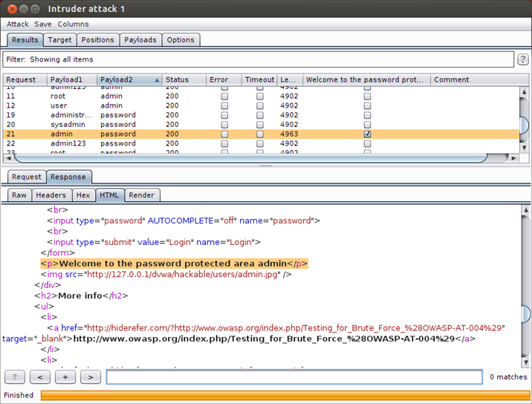Click Payload2 column sort arrow
The image size is (532, 404).
(x=157, y=79)
